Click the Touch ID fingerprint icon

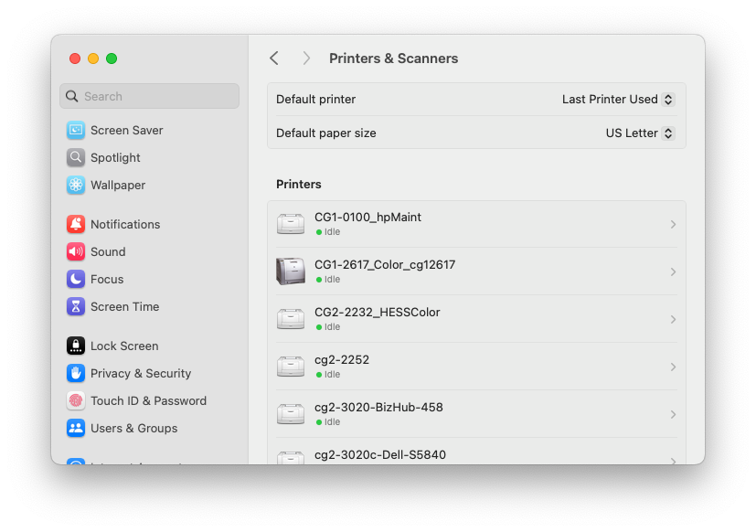(x=76, y=400)
